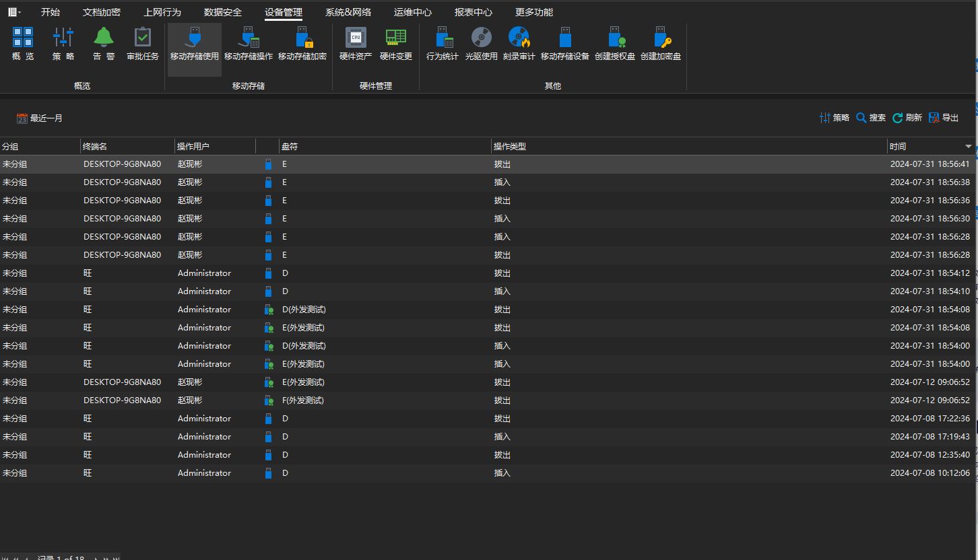This screenshot has width=978, height=560.
Task: Click the 策略 button above the table
Action: click(835, 118)
